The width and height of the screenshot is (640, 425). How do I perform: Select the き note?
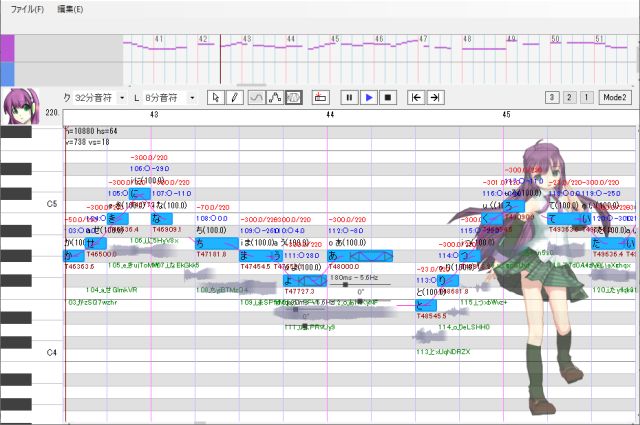click(118, 218)
